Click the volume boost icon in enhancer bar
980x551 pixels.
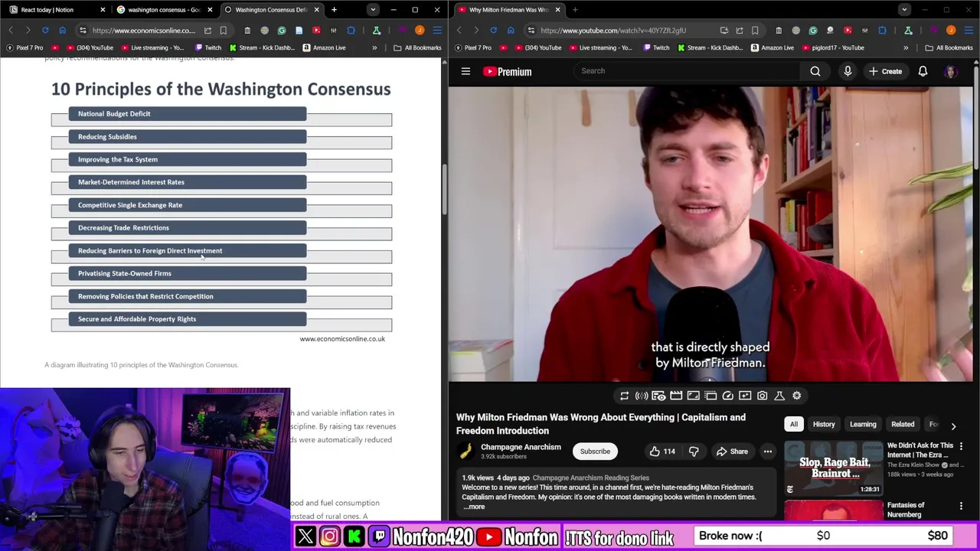coord(642,396)
